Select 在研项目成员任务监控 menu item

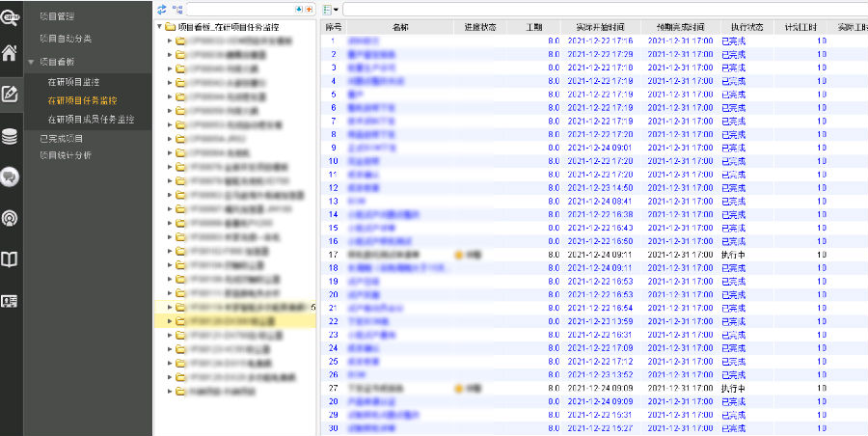pos(92,119)
